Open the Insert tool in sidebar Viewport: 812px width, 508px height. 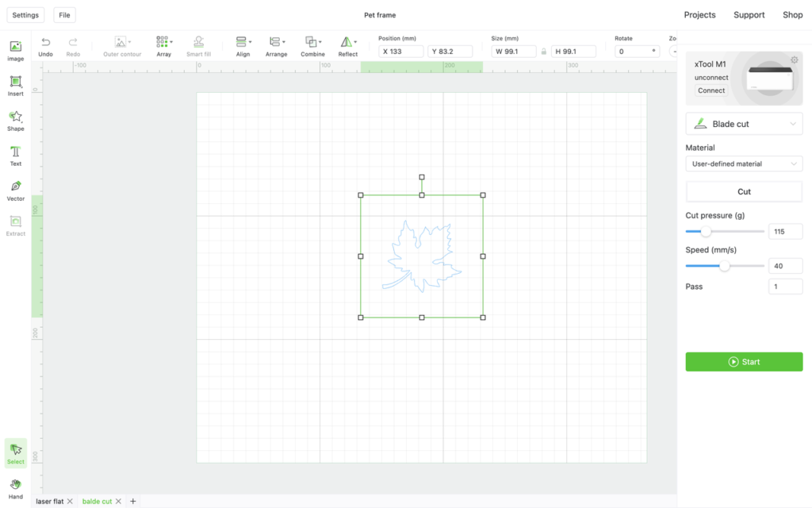coord(15,85)
